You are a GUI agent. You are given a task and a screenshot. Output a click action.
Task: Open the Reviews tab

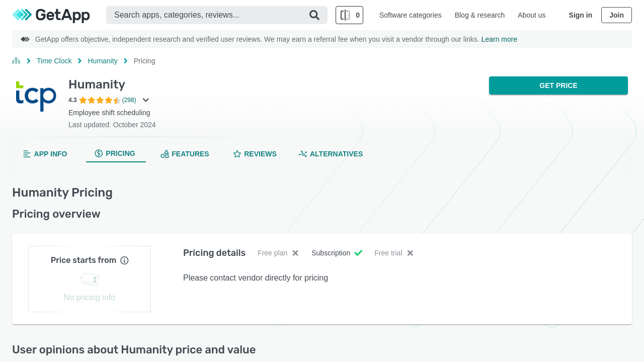pyautogui.click(x=255, y=154)
